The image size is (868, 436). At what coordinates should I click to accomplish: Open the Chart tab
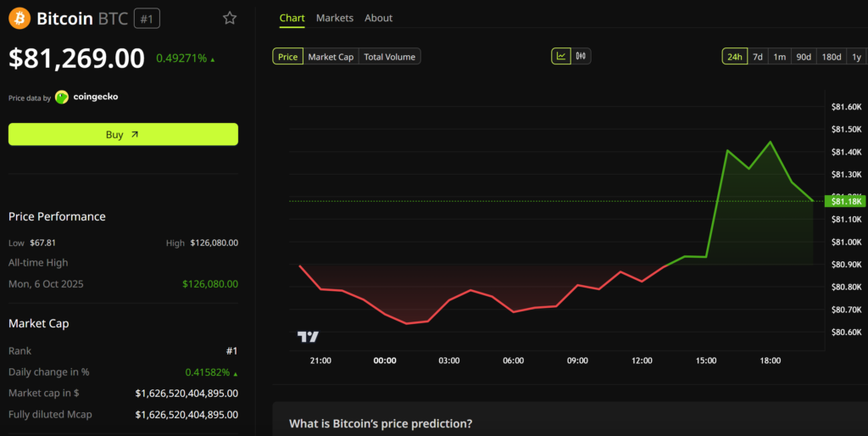(x=292, y=18)
